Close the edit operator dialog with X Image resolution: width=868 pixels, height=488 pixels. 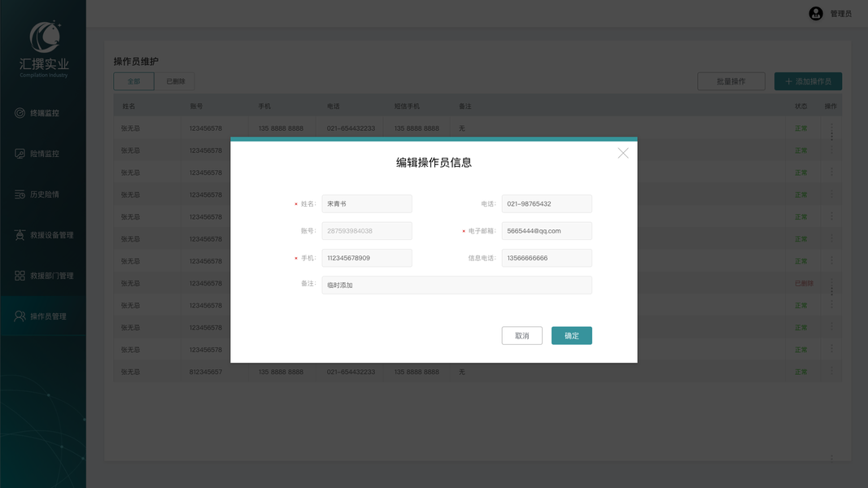(623, 153)
